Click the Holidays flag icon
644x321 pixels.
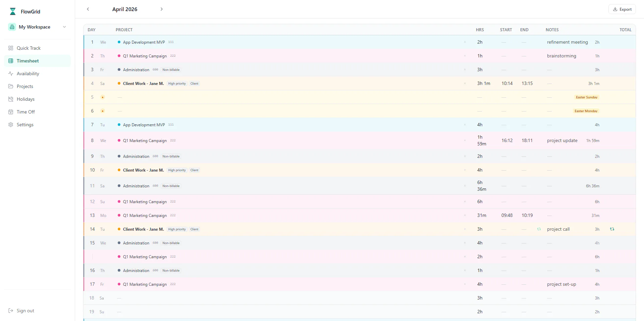[11, 99]
